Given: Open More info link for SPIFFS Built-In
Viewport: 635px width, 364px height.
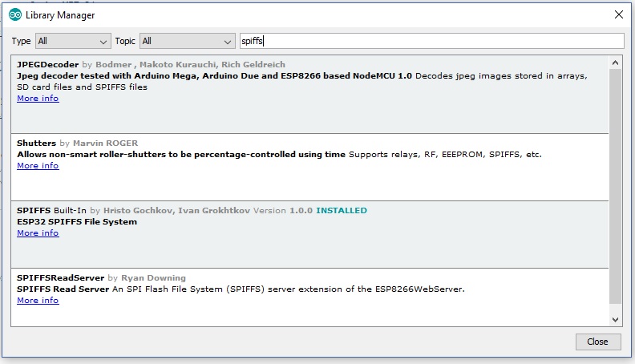Looking at the screenshot, I should coord(38,233).
